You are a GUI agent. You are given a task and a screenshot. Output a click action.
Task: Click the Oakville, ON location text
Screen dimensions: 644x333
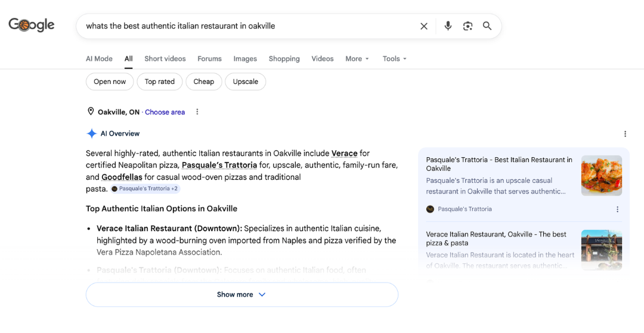click(x=119, y=112)
